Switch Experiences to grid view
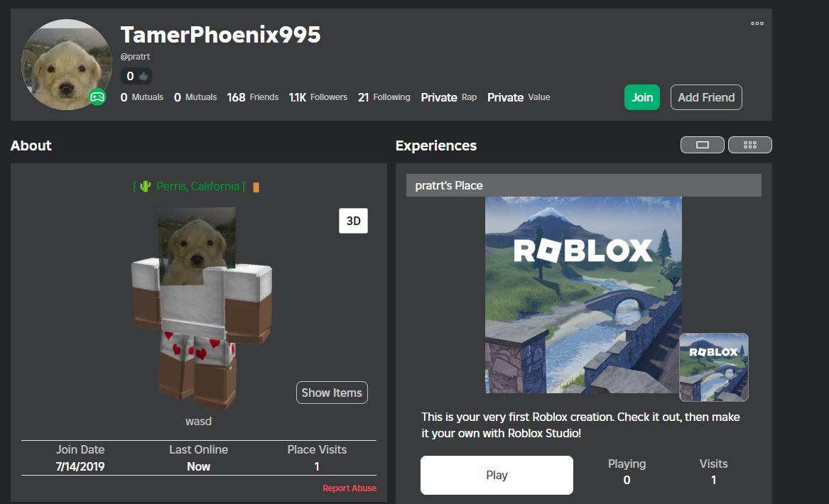Image resolution: width=829 pixels, height=504 pixels. 749,145
